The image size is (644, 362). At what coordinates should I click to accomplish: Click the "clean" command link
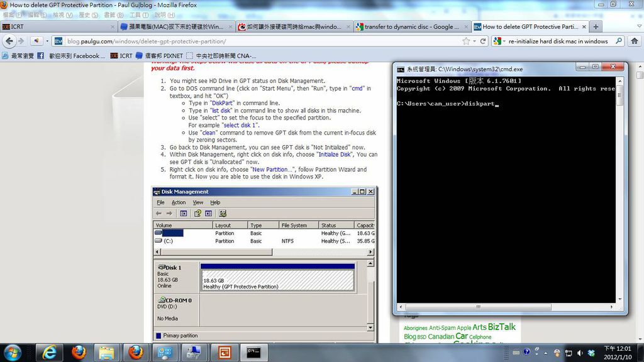(209, 133)
